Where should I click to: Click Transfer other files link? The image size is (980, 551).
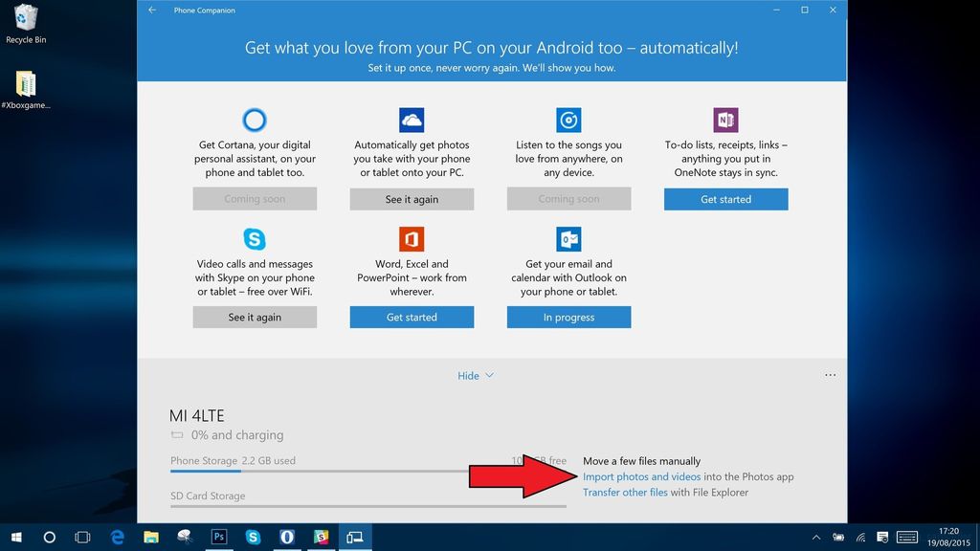(x=623, y=492)
